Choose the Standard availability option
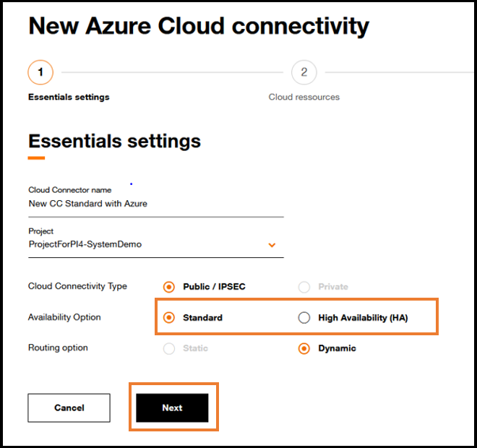477x448 pixels. point(169,317)
